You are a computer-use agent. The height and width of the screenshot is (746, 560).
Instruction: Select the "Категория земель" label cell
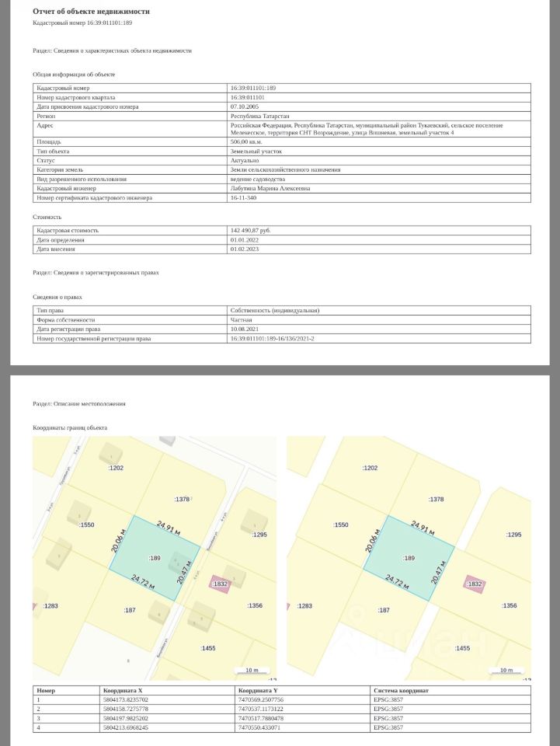pyautogui.click(x=130, y=170)
